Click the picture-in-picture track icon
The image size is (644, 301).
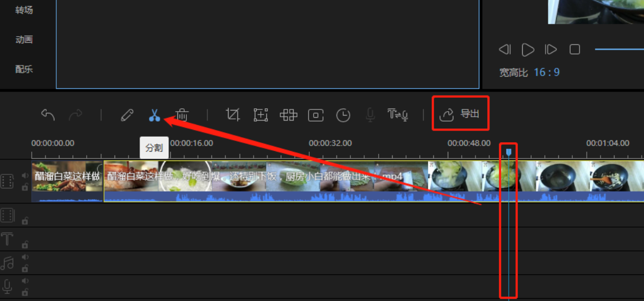pos(7,215)
